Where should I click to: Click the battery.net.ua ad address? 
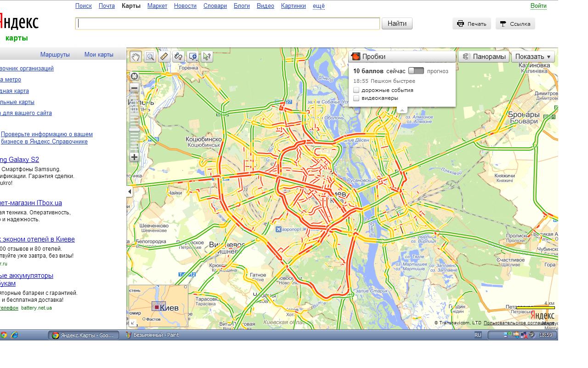pos(36,308)
